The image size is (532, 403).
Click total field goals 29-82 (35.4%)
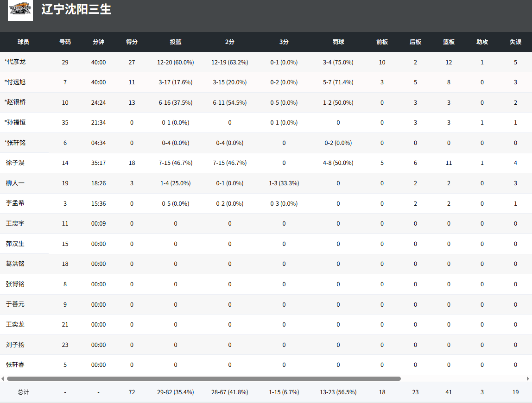(x=176, y=392)
